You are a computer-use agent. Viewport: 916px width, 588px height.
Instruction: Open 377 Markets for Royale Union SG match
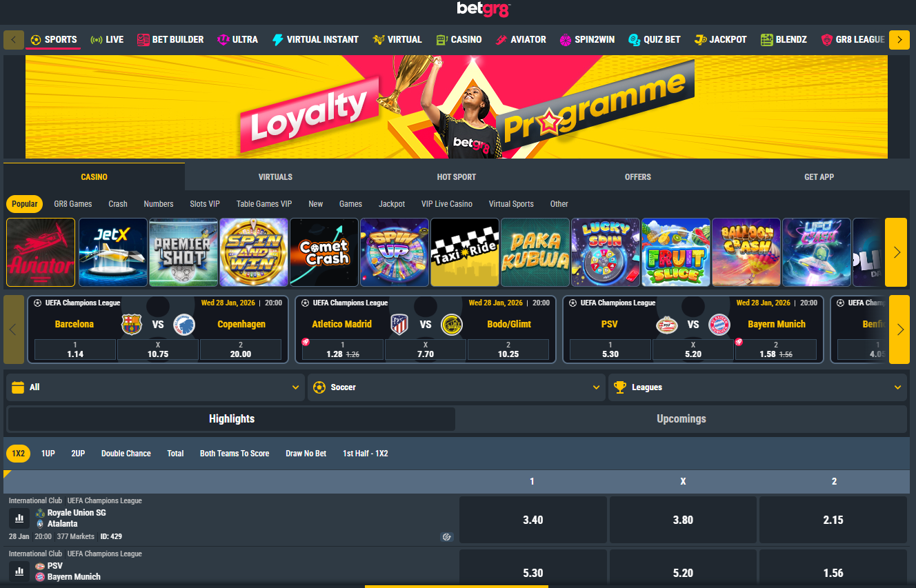[76, 536]
